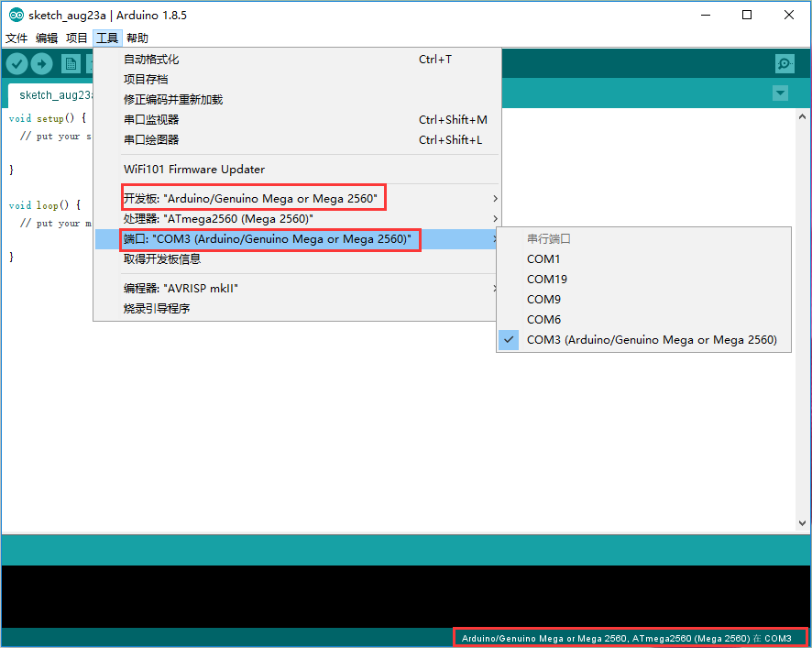The height and width of the screenshot is (648, 812).
Task: Click the board status text at bottom
Action: pyautogui.click(x=627, y=639)
